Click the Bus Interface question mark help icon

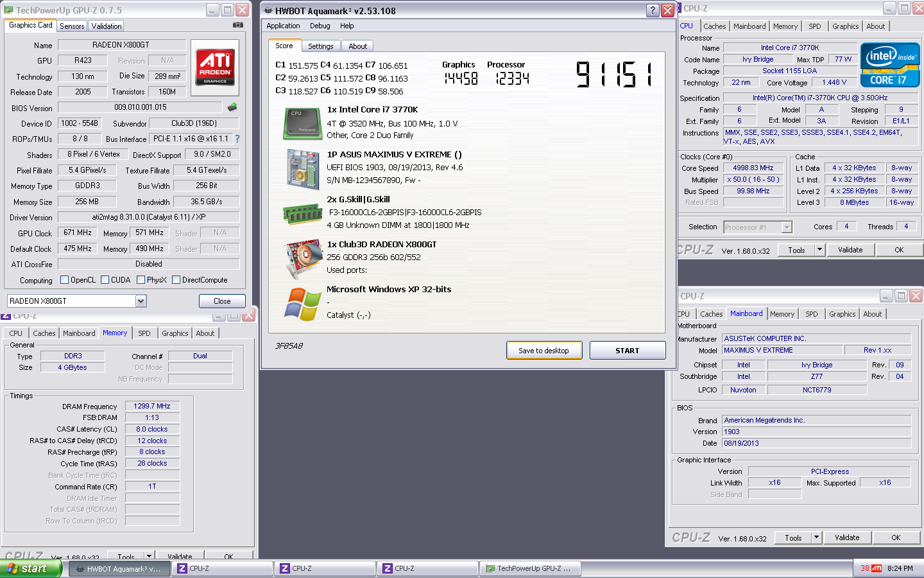pos(237,139)
